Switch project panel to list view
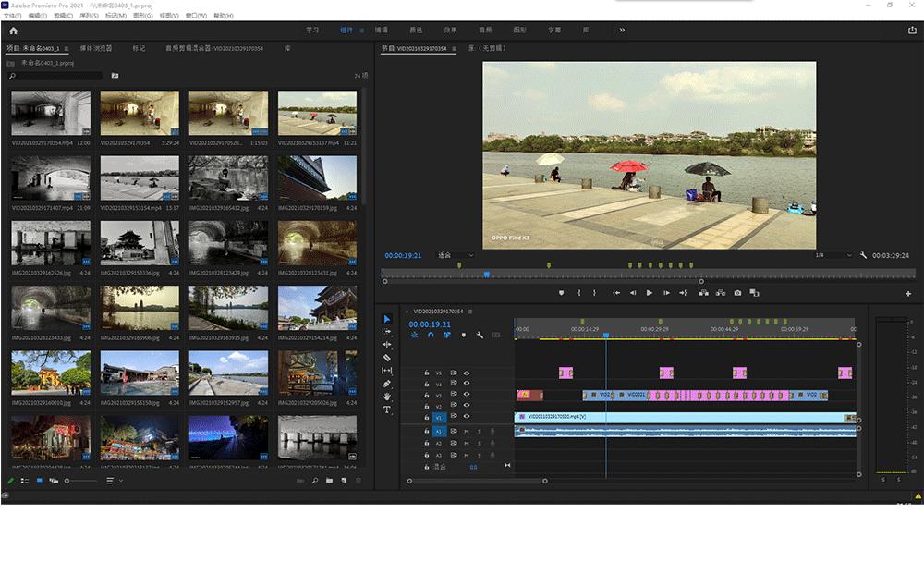Viewport: 924px width, 562px height. tap(25, 481)
